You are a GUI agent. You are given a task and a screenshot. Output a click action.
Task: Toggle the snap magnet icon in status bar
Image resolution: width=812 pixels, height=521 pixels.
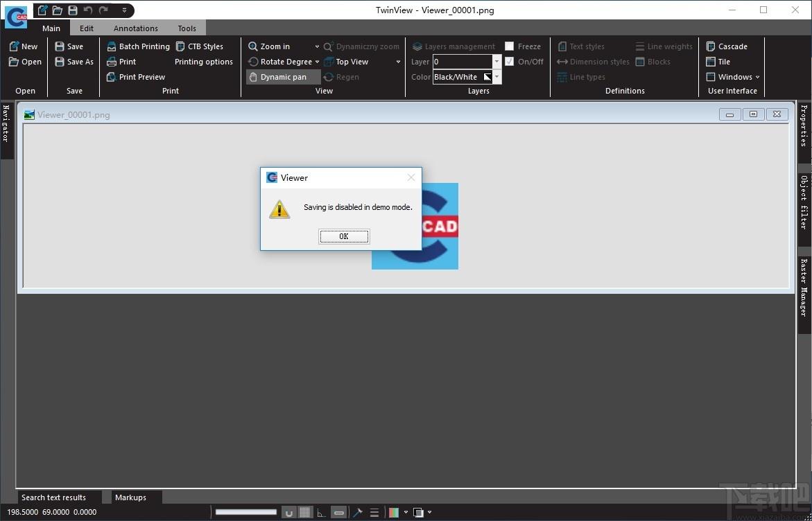(289, 513)
